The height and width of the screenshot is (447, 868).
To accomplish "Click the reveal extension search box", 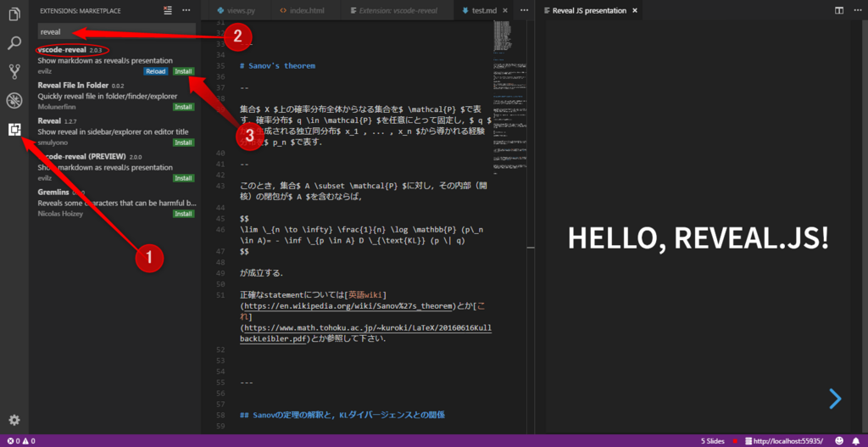I will tap(117, 32).
